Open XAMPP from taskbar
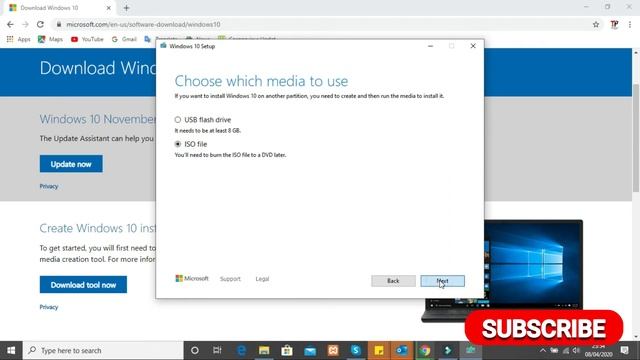The width and height of the screenshot is (640, 360). 333,350
